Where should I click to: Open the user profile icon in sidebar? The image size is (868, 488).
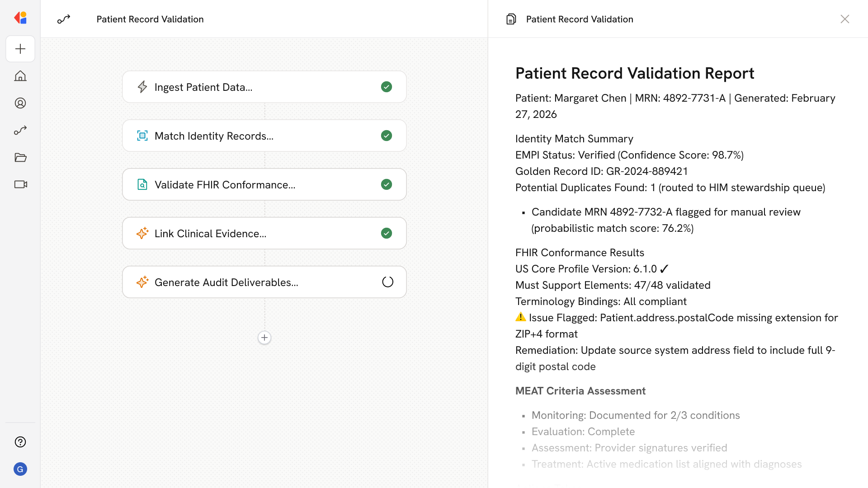click(20, 103)
